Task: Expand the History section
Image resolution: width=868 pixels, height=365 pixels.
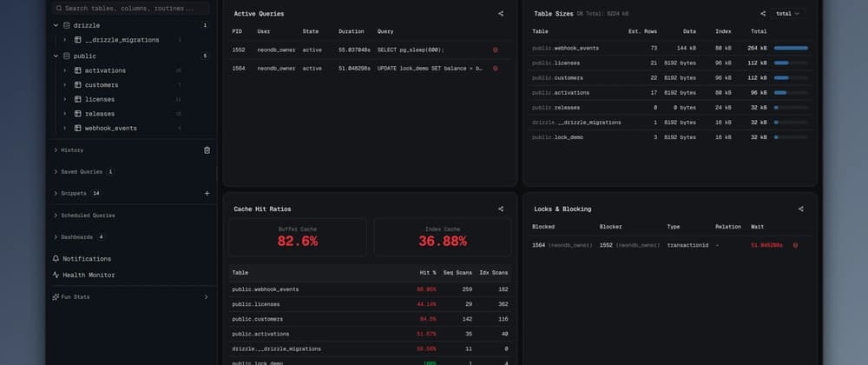Action: coord(69,150)
